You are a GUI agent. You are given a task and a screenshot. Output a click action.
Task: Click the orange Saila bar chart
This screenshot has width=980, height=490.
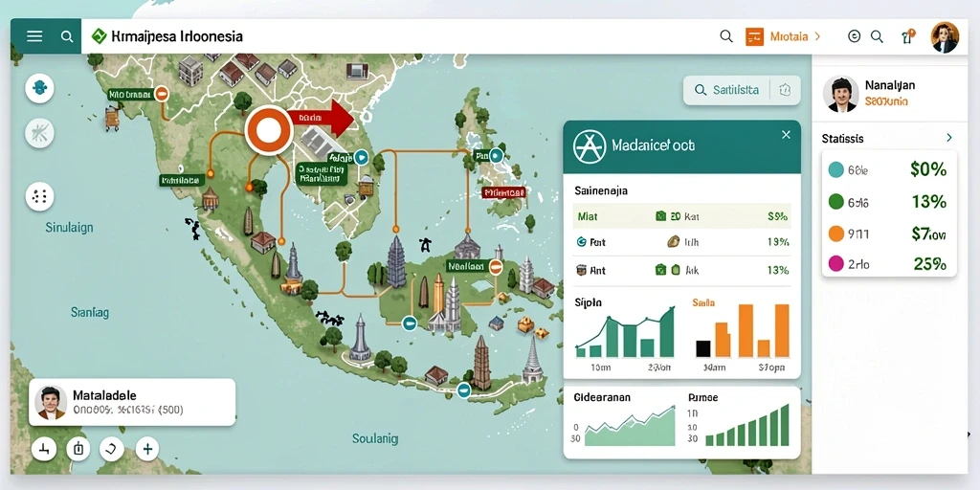[x=743, y=330]
